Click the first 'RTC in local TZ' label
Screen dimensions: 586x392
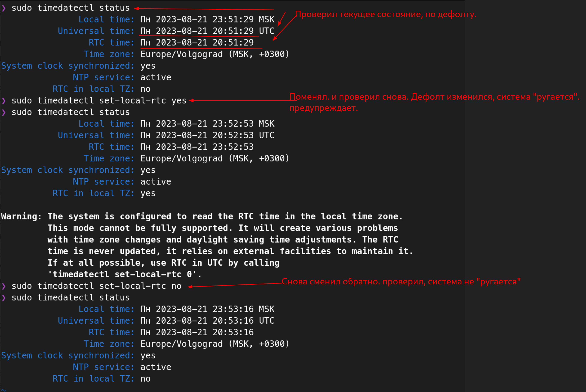point(94,89)
